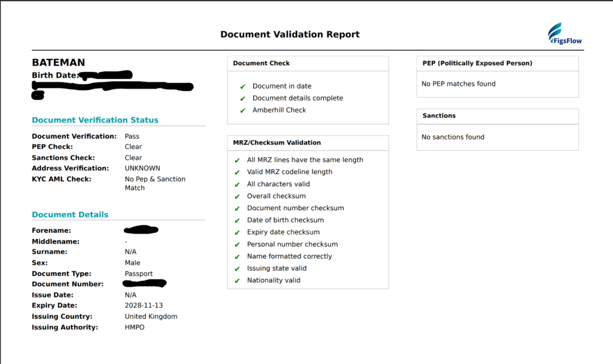Click the checkmark beside Document in date
Screen dimensions: 613x364
click(x=241, y=86)
